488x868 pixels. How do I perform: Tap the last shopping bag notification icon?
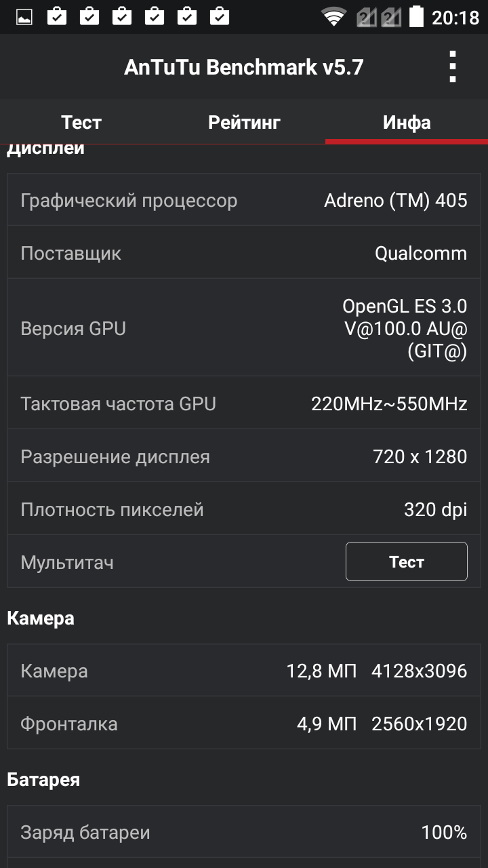[220, 16]
